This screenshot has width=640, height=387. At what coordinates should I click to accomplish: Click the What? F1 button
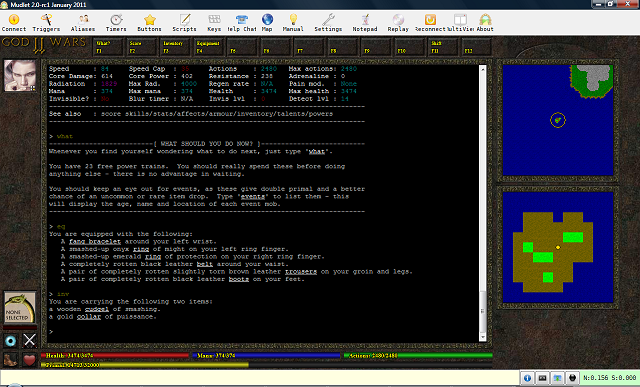coord(108,47)
